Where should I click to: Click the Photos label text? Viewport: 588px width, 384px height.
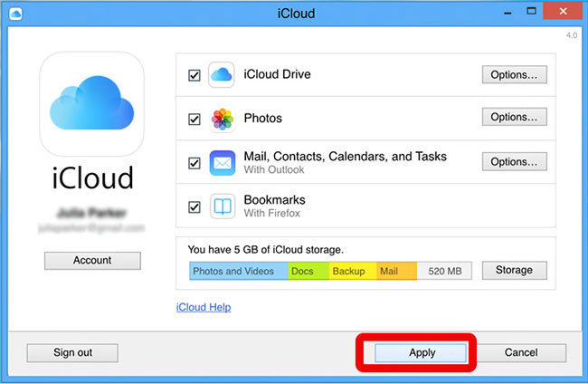click(263, 119)
